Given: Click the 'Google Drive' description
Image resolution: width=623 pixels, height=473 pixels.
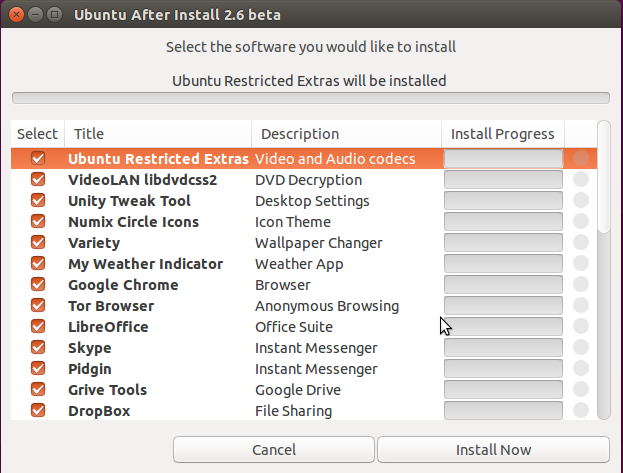Looking at the screenshot, I should tap(298, 390).
